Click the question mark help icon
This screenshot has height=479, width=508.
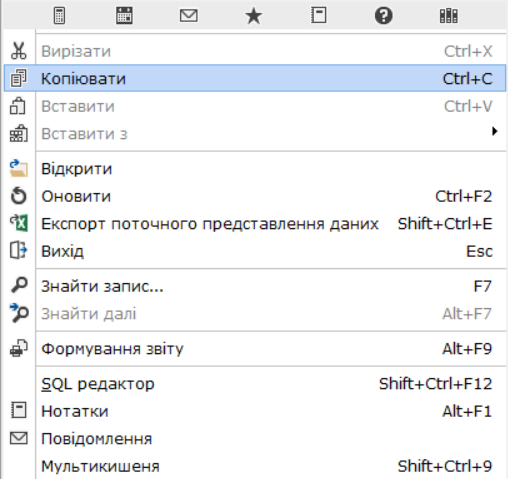click(x=383, y=16)
